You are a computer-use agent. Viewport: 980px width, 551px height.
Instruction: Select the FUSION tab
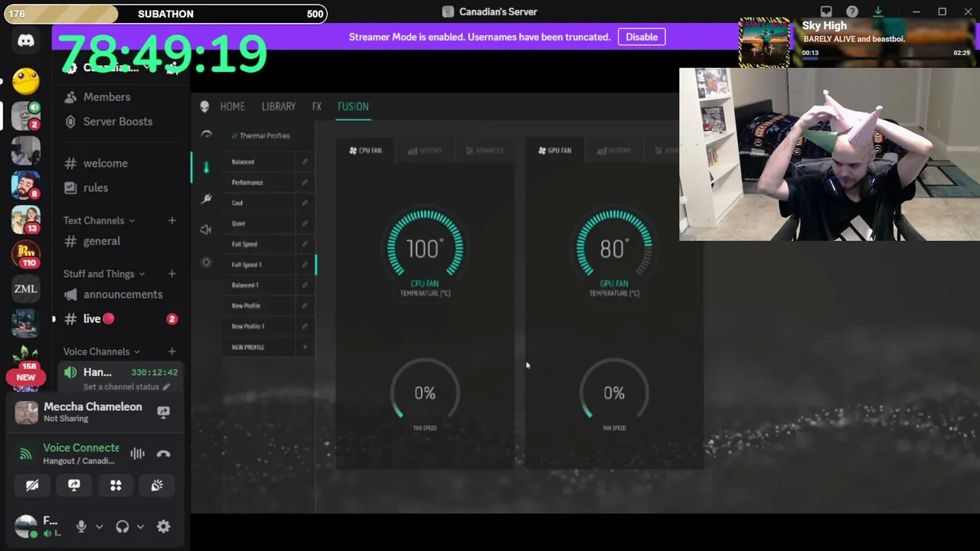point(353,106)
